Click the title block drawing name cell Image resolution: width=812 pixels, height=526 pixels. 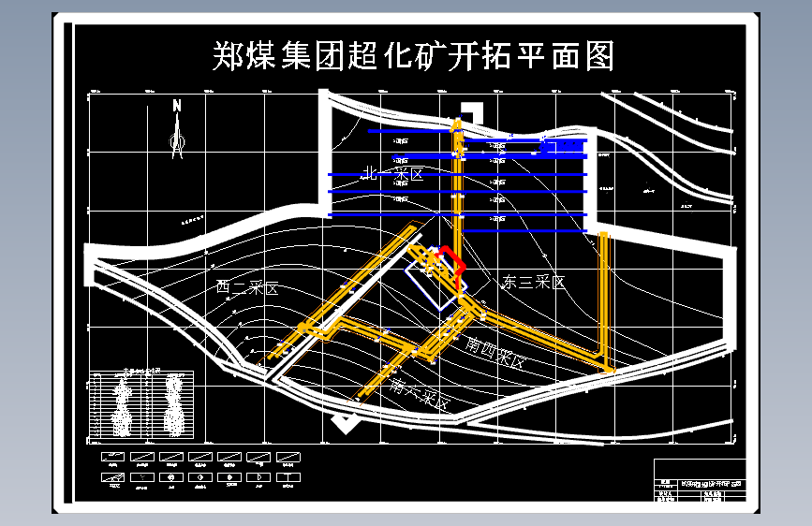point(712,484)
